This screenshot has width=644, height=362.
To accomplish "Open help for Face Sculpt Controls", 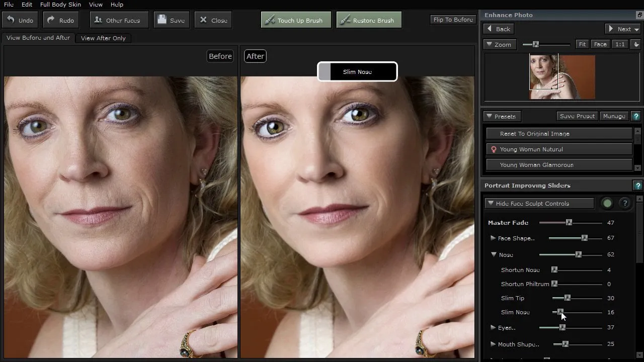I will 625,203.
